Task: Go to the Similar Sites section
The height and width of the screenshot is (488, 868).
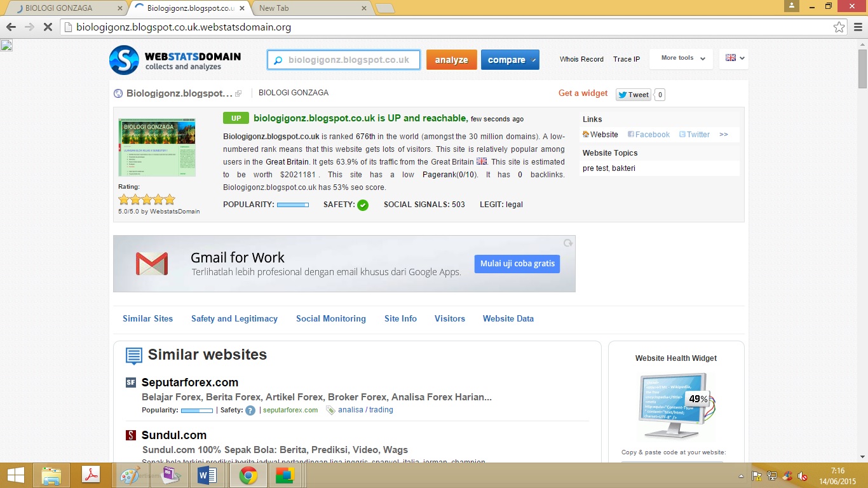Action: [x=148, y=319]
